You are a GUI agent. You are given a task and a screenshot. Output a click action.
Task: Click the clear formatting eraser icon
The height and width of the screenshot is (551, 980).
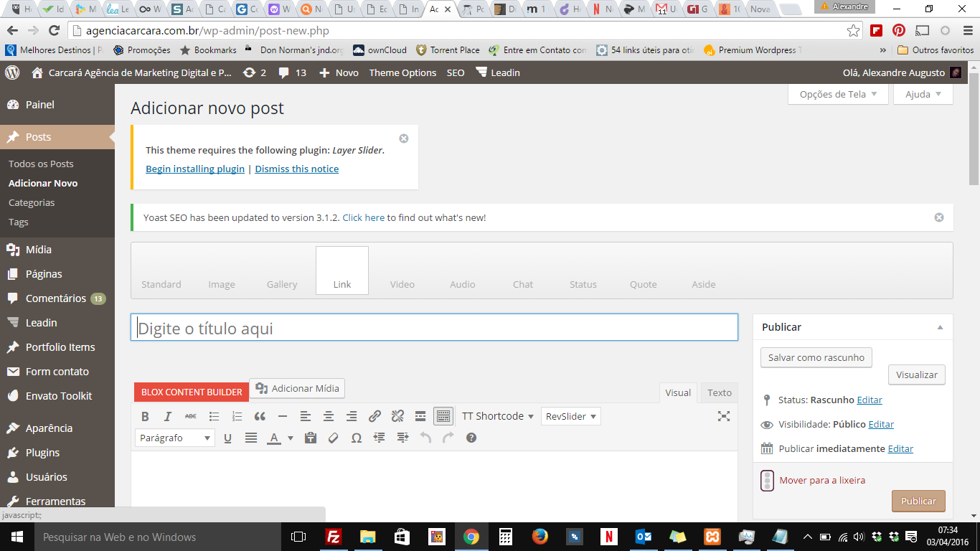coord(333,438)
